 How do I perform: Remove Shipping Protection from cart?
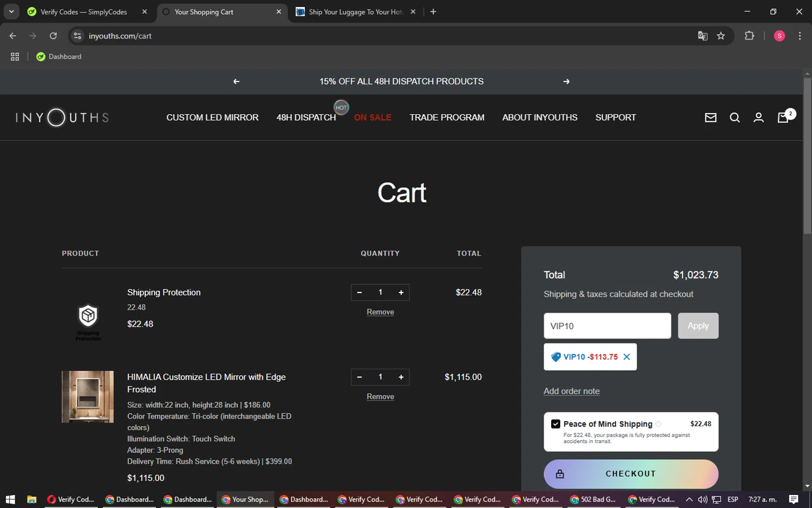380,312
